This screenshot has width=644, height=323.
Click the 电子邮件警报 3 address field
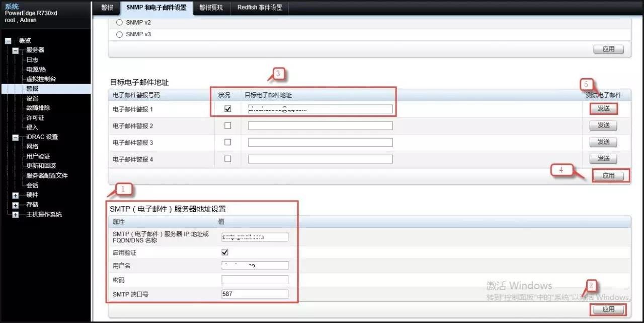tap(320, 142)
